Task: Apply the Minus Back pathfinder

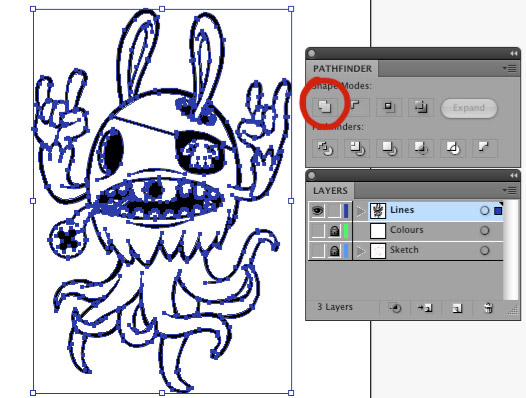Action: (x=485, y=148)
